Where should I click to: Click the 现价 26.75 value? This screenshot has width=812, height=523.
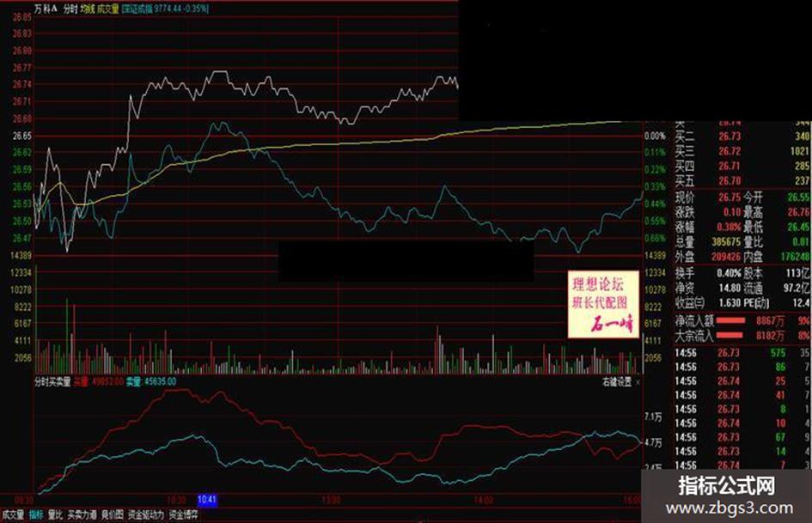730,198
